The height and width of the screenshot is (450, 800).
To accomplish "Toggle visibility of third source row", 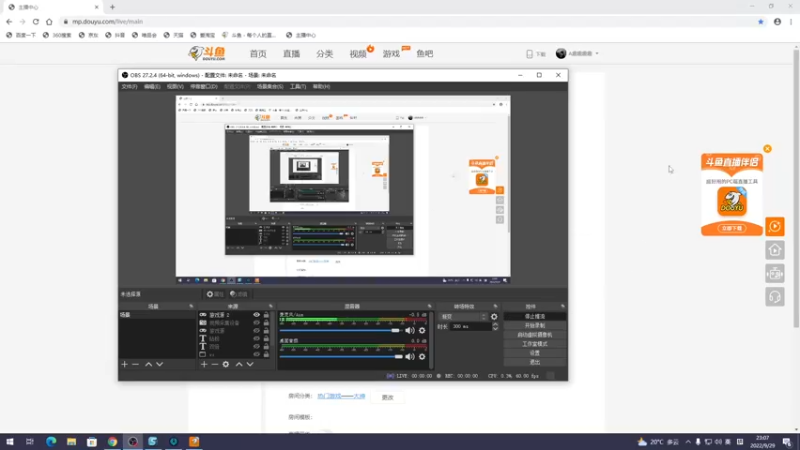I will (257, 331).
